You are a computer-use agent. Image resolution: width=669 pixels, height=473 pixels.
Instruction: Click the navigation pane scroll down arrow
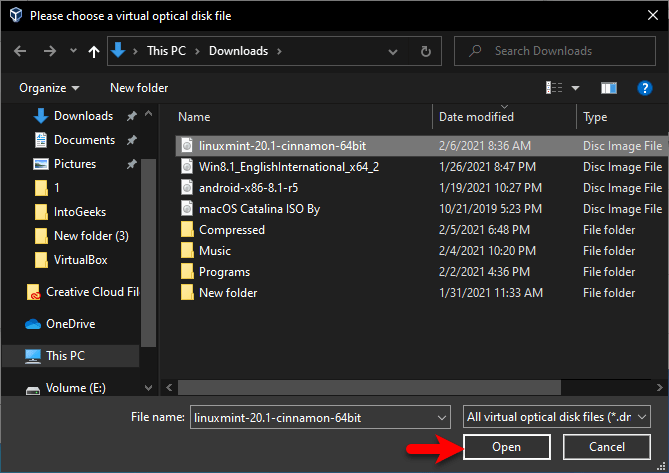148,388
